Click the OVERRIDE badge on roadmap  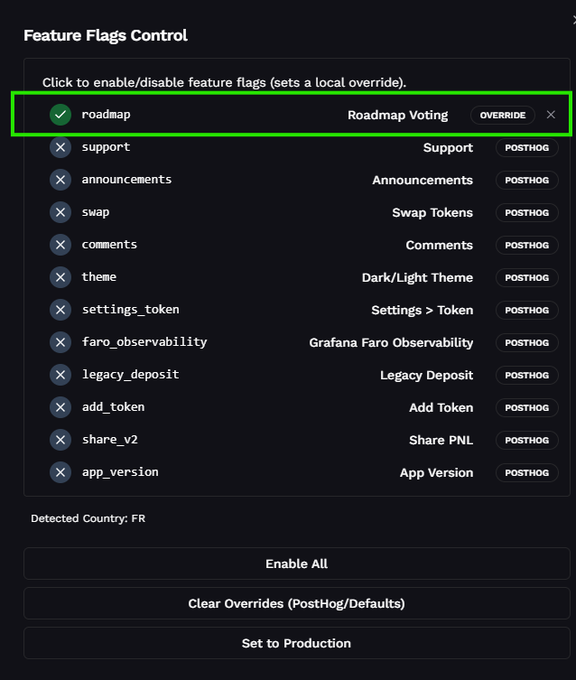coord(503,115)
